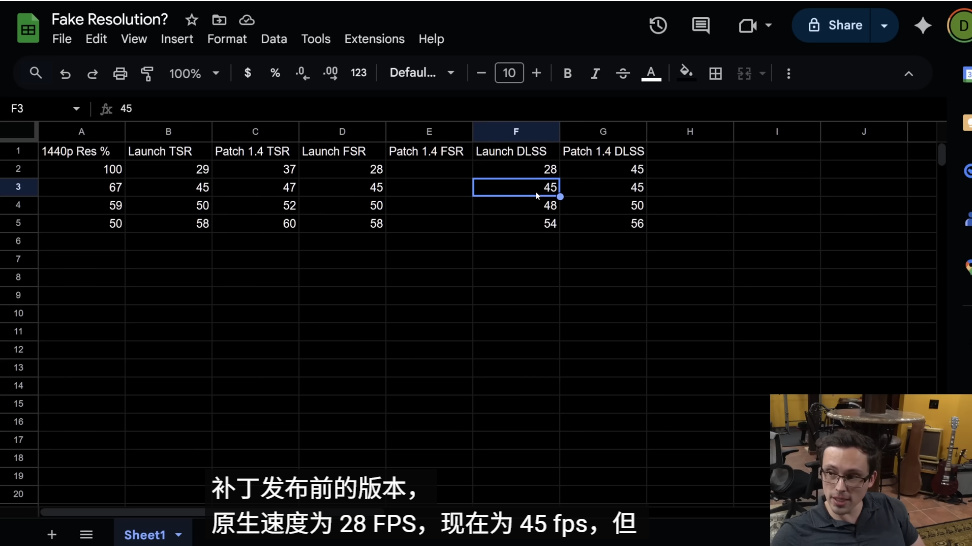Add a new sheet with plus
The image size is (972, 546).
(52, 534)
